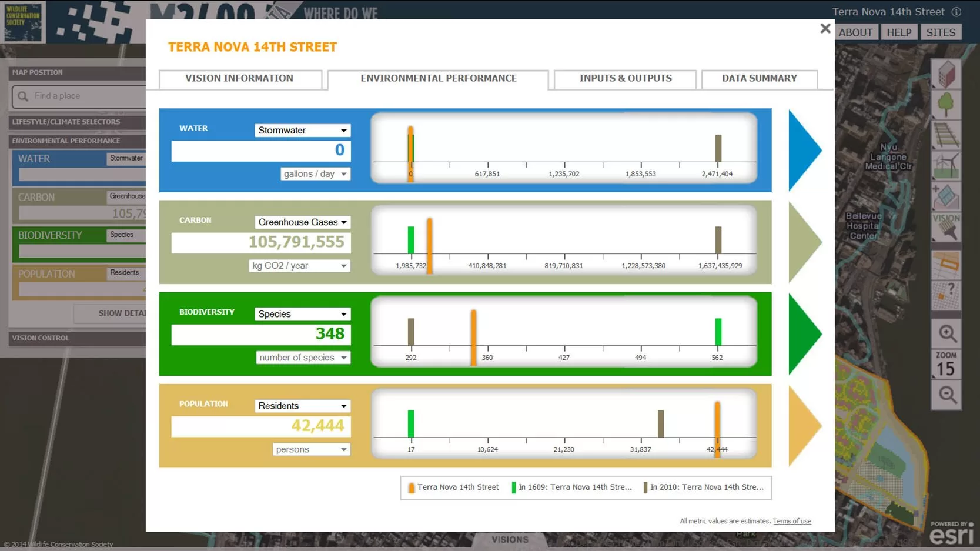Open the Stormwater dropdown in Water row

302,131
